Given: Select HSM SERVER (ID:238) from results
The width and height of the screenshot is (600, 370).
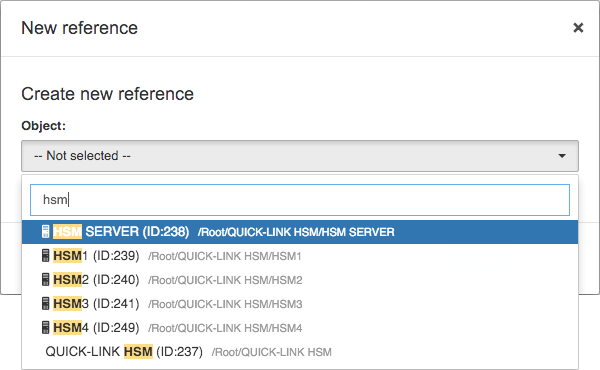Looking at the screenshot, I should (x=300, y=232).
